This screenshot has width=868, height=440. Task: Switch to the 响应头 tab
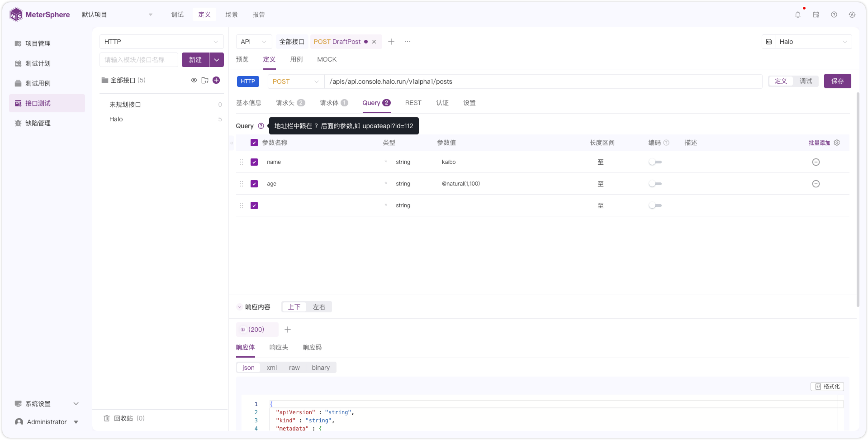(279, 347)
